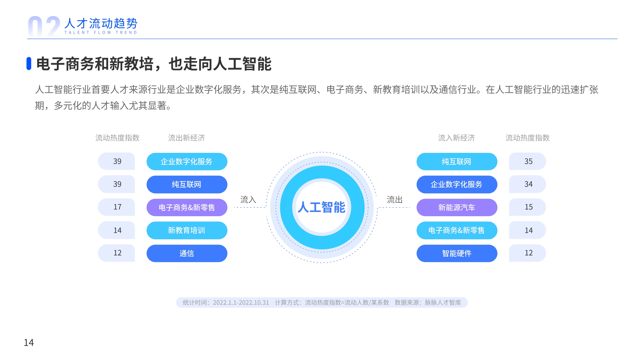The width and height of the screenshot is (644, 362).
Task: Select the heat index value 17
Action: click(x=116, y=207)
